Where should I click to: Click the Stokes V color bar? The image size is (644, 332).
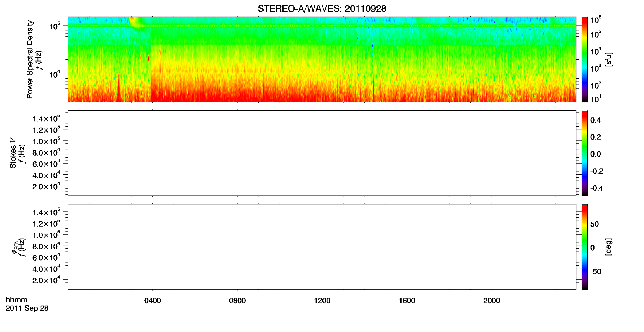click(x=585, y=153)
